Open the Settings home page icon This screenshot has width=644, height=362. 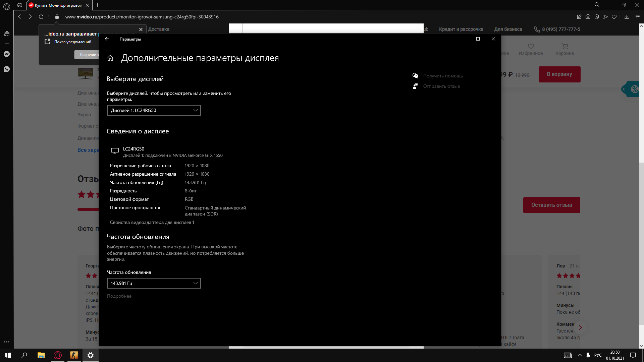point(110,58)
